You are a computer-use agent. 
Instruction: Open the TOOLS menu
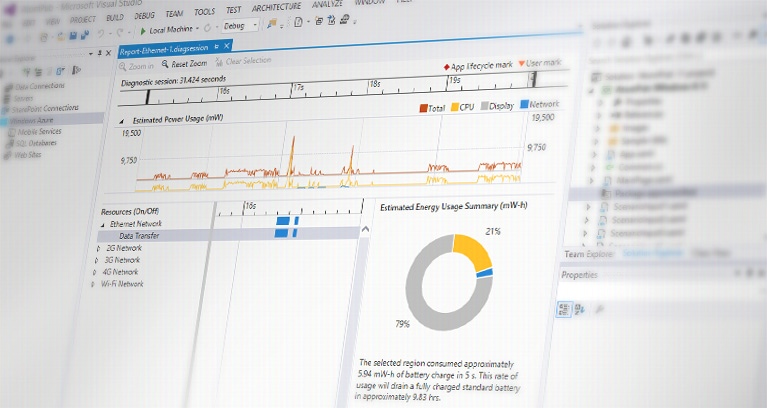[204, 12]
